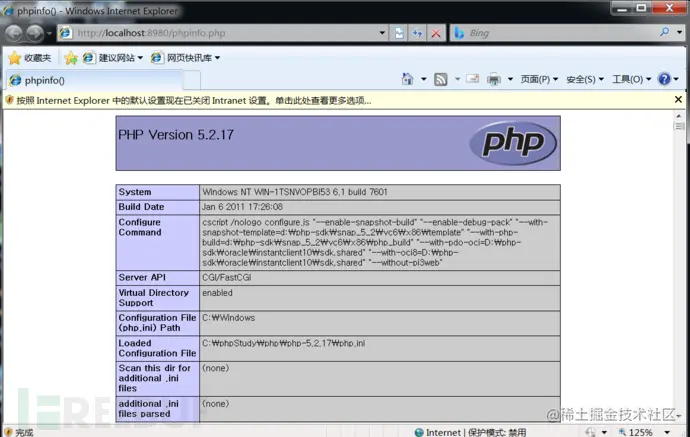The width and height of the screenshot is (690, 437).
Task: Click the 完成 done status text
Action: (x=24, y=433)
